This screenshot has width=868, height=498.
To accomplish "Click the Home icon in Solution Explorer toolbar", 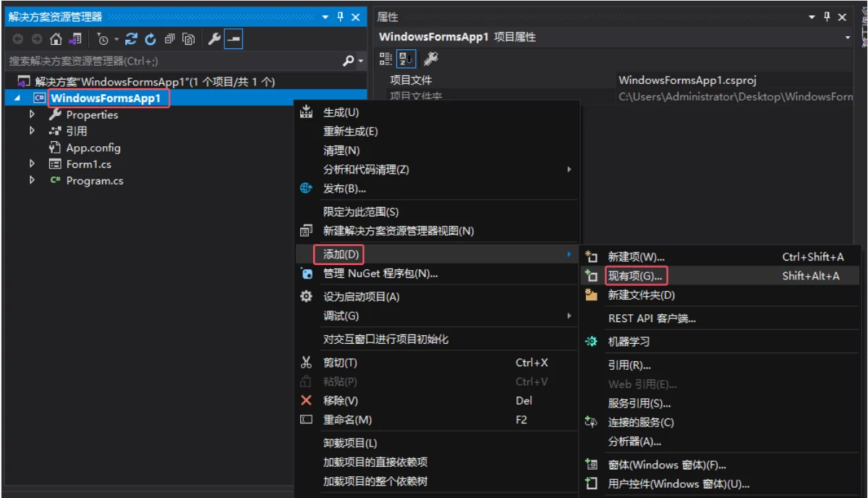I will (55, 39).
